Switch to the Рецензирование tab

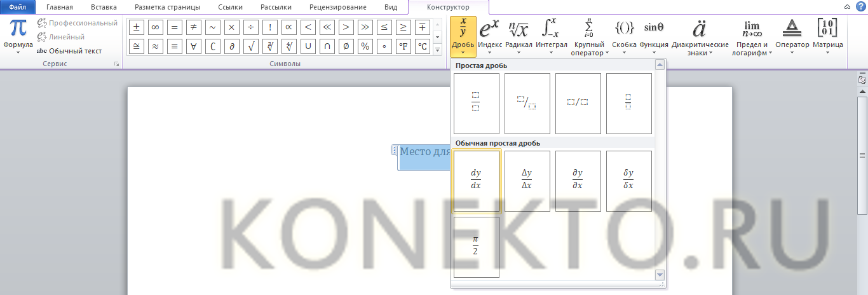point(337,8)
